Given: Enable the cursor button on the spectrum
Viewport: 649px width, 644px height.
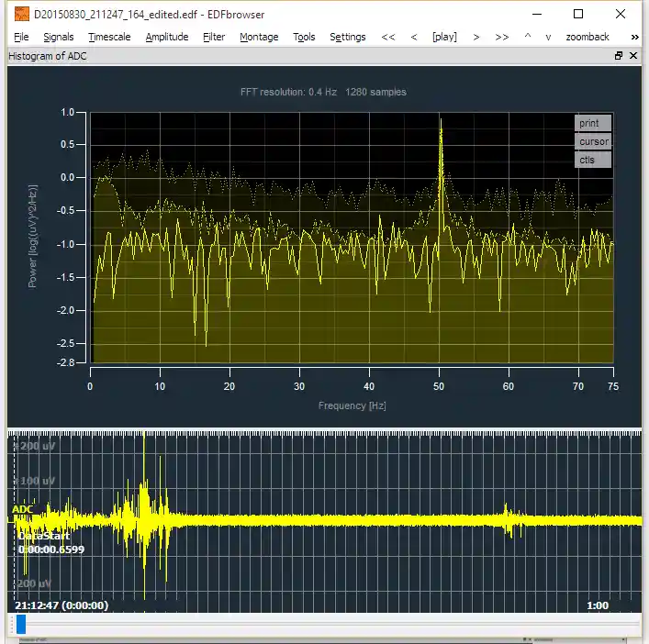Looking at the screenshot, I should (x=593, y=141).
